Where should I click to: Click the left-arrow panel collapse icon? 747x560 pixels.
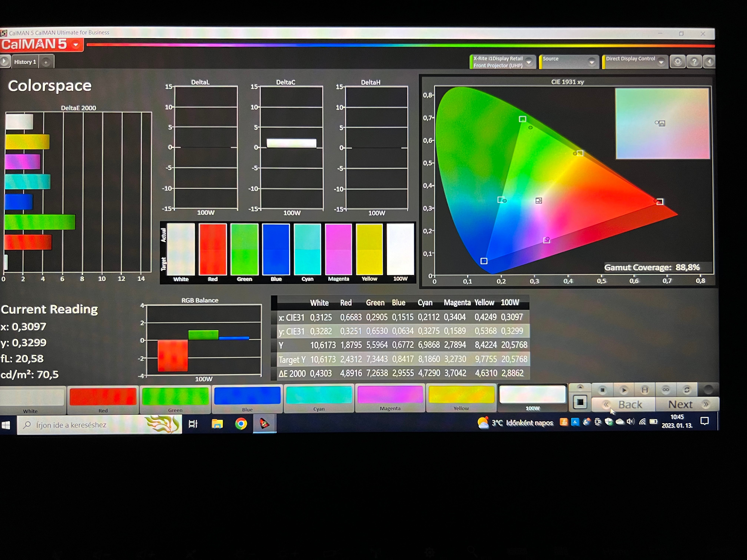pos(709,62)
